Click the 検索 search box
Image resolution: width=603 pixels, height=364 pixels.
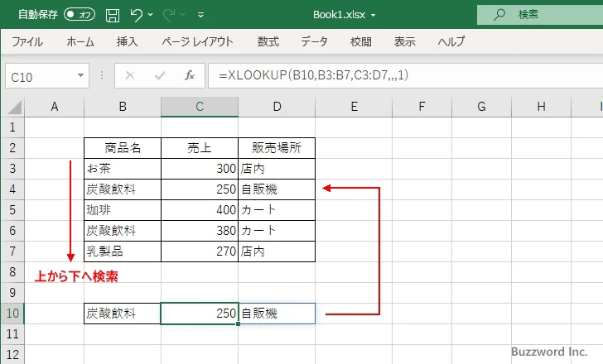pos(540,15)
